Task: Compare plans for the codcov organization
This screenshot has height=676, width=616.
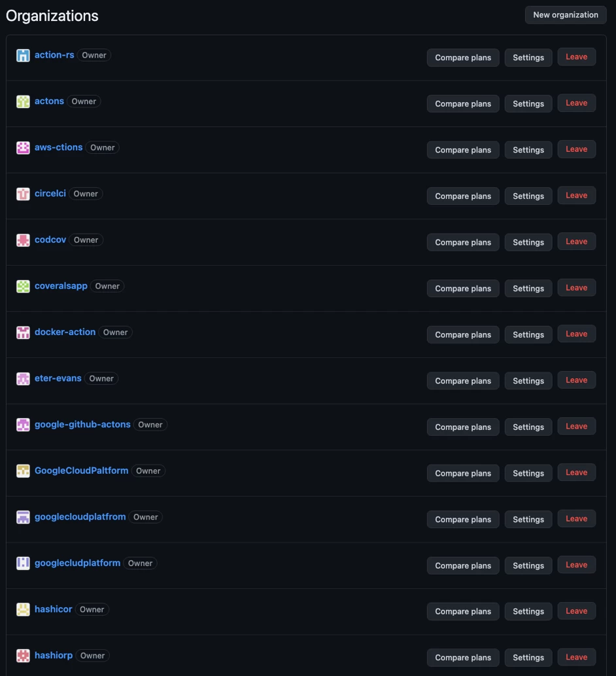Action: (x=462, y=242)
